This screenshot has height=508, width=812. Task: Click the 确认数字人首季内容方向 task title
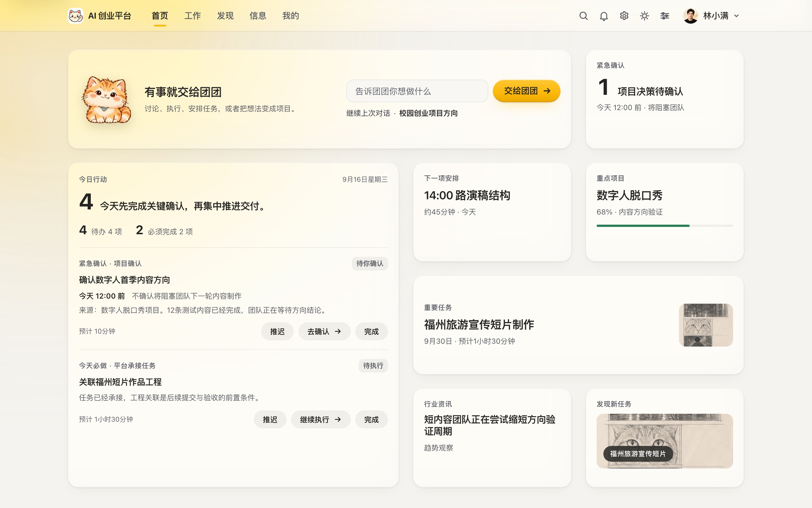click(x=125, y=280)
